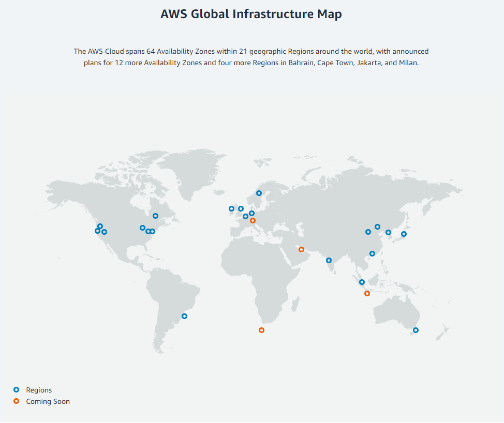Select the easternmost marker on the US Atlantic coast

152,231
